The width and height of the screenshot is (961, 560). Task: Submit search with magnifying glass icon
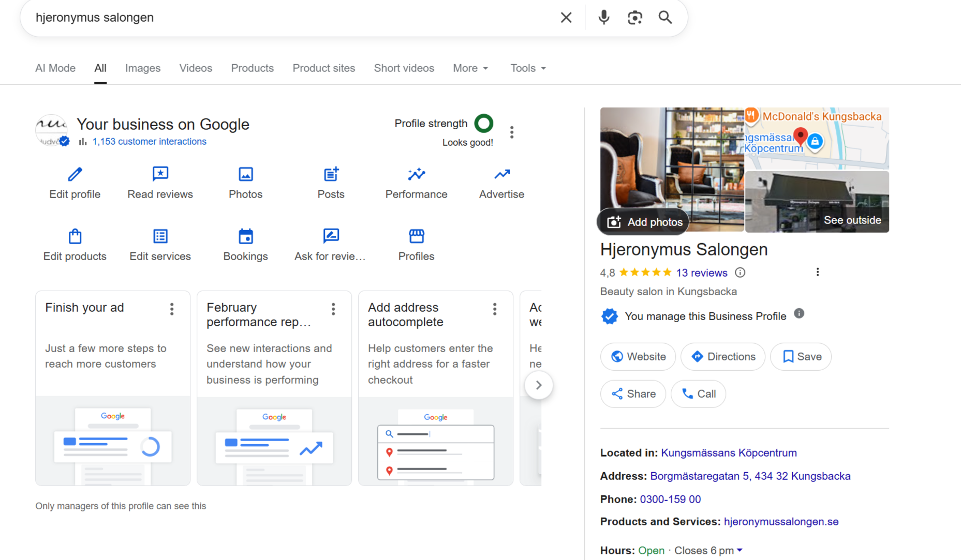coord(666,18)
